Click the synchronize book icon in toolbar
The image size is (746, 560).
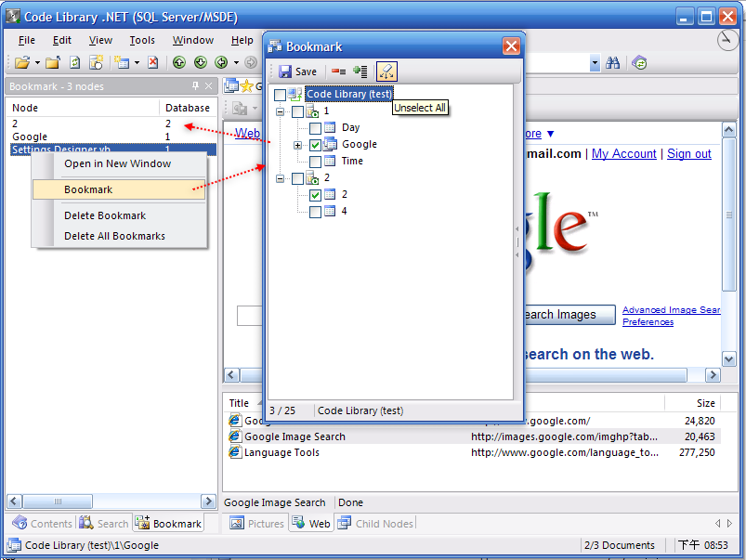coord(639,62)
